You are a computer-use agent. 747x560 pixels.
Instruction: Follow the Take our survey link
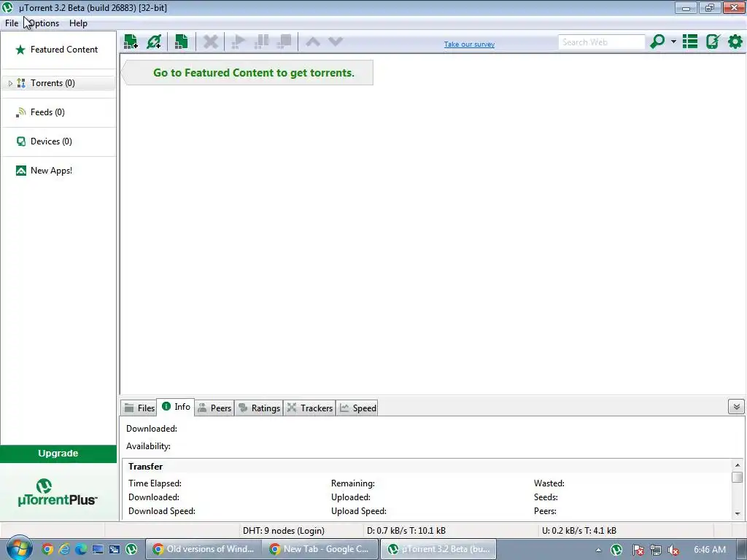469,44
